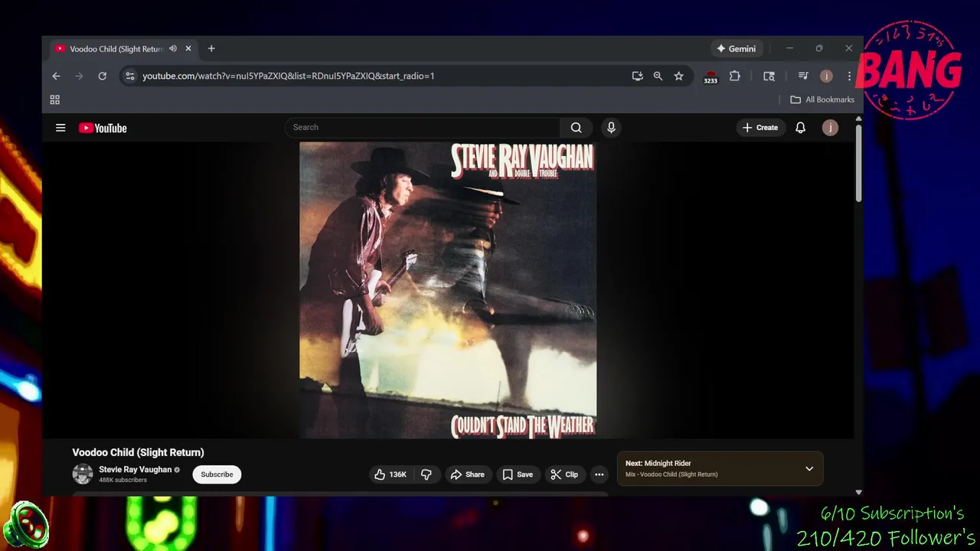Start voice search with the microphone
Viewport: 980px width, 551px height.
(x=611, y=128)
